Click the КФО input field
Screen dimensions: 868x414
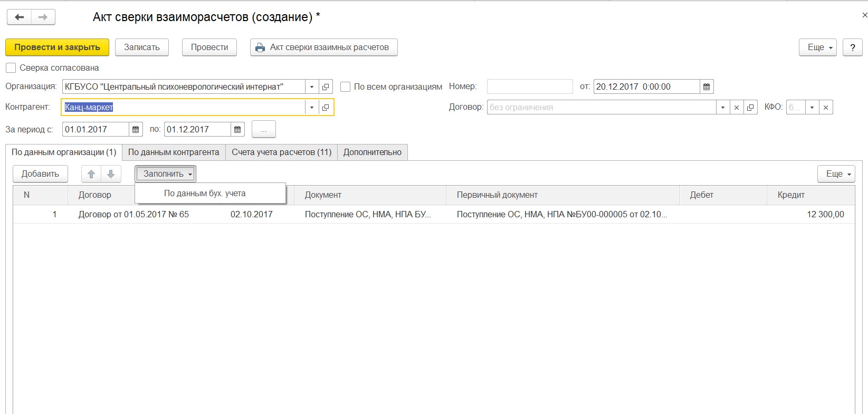tap(796, 107)
